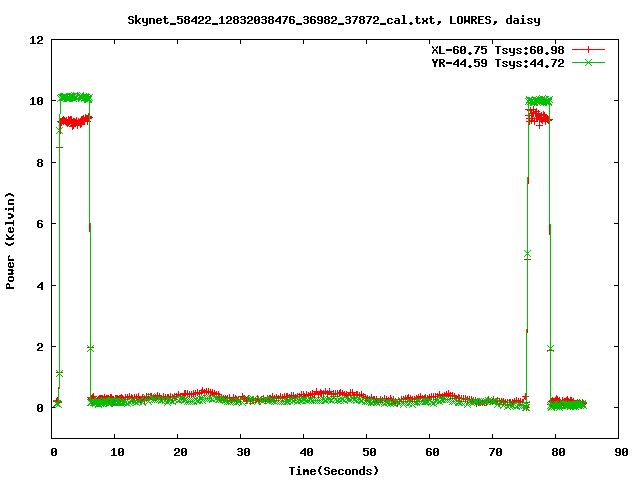Screen dimensions: 640x480
Task: Click the x-axis tick label 50
Action: coord(369,452)
